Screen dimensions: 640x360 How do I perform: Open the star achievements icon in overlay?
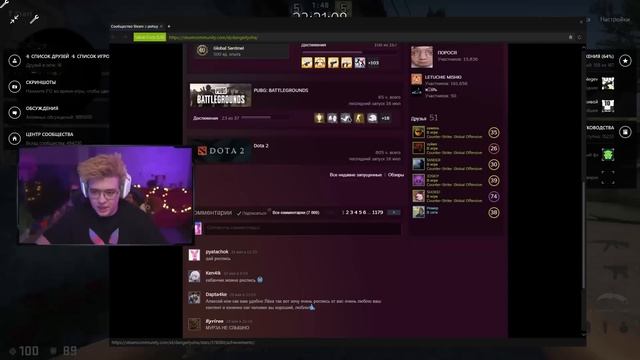[x=625, y=61]
